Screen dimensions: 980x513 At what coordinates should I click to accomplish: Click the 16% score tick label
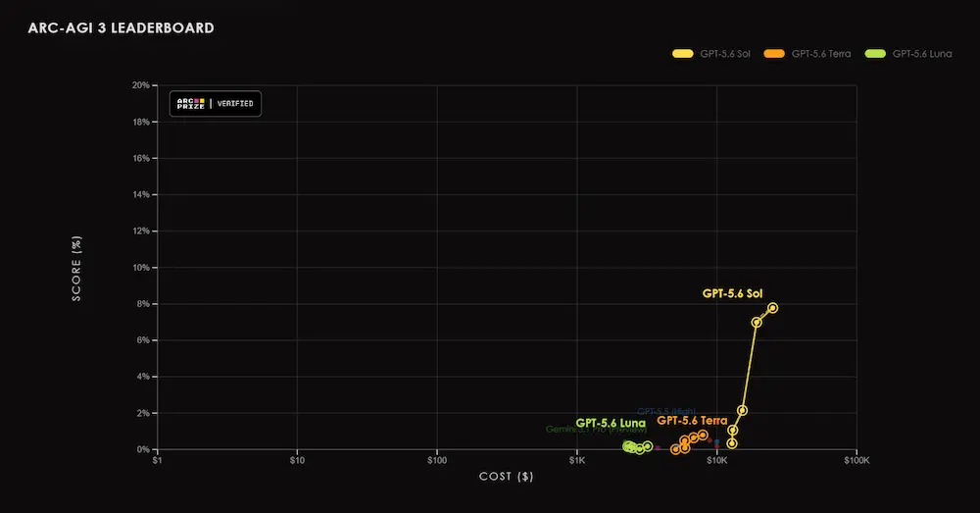[x=140, y=158]
